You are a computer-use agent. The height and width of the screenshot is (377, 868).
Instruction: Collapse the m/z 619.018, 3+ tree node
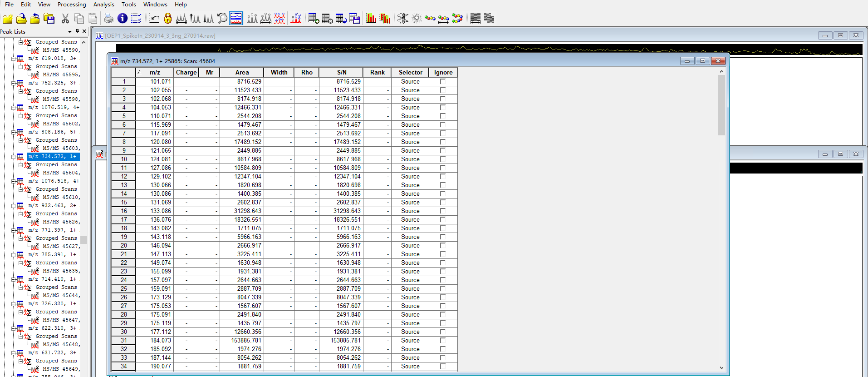(14, 59)
